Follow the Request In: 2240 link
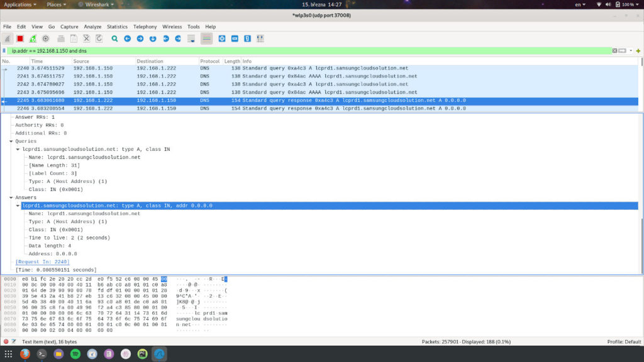 click(42, 262)
